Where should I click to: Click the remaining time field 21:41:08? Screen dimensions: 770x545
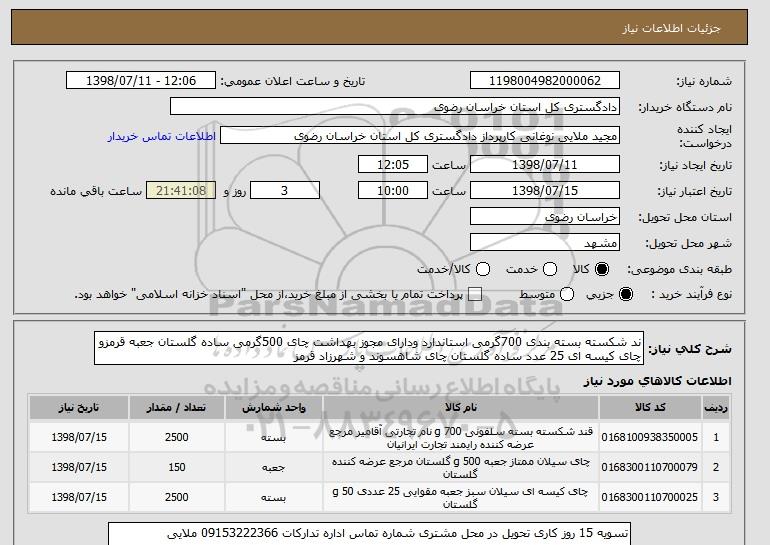point(181,191)
